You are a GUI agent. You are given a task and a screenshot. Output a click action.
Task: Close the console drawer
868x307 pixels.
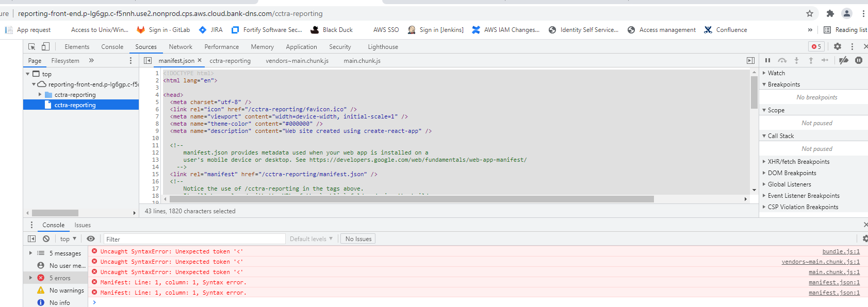[x=865, y=225]
